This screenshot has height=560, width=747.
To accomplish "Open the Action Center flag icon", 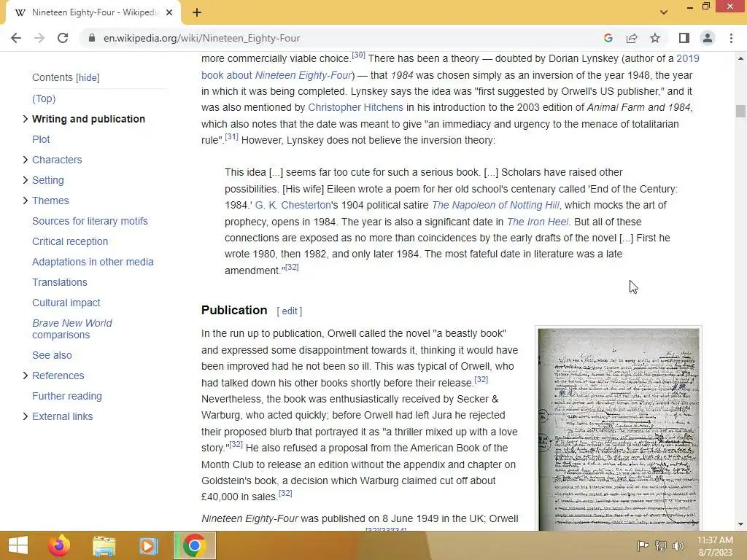I will click(x=643, y=545).
